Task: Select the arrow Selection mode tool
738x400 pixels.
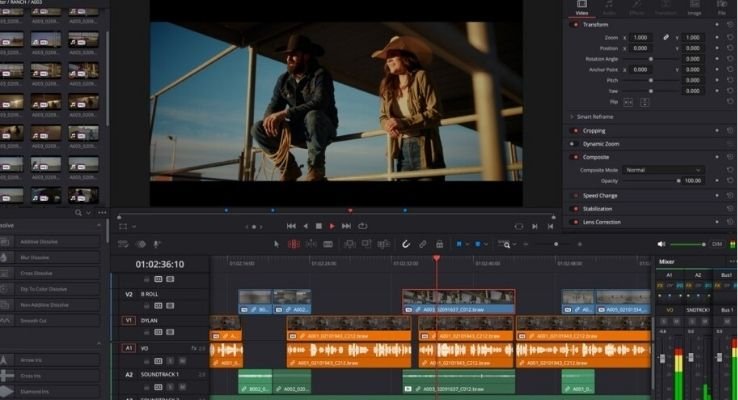Action: click(276, 244)
